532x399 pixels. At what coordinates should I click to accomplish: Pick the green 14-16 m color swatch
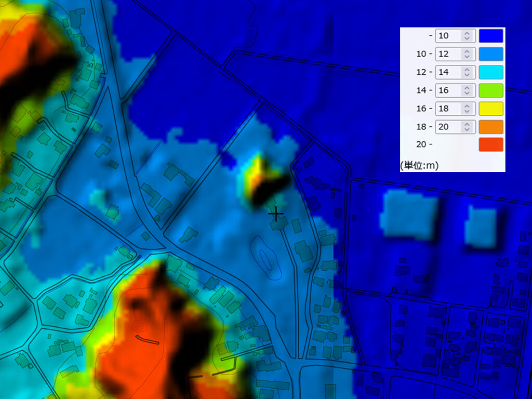point(491,90)
